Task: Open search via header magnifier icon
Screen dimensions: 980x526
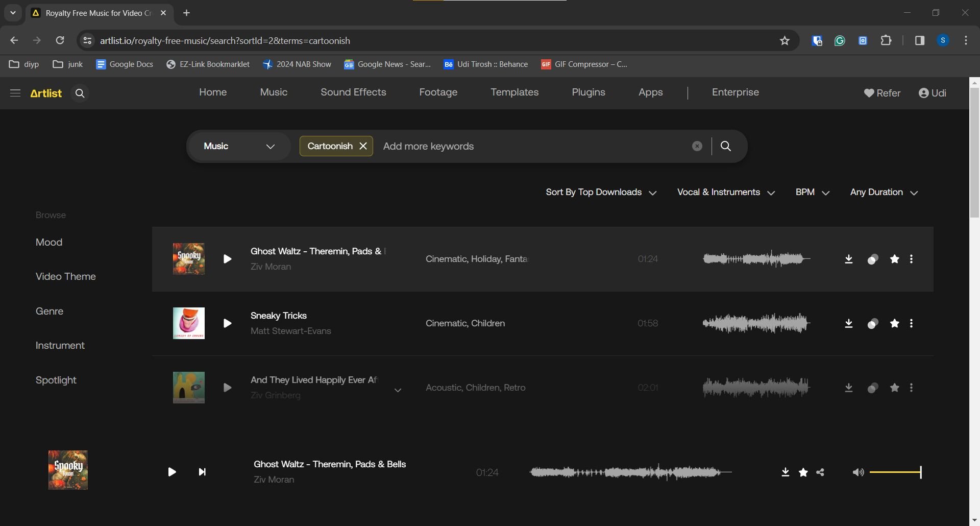Action: 80,93
